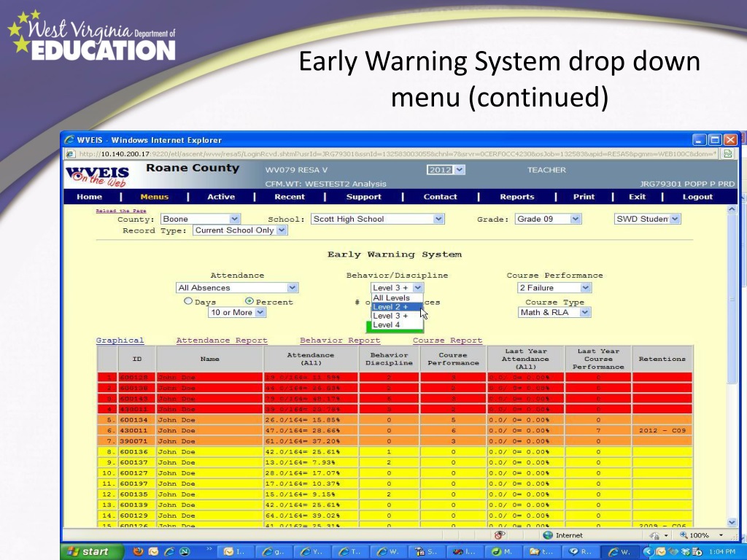Open the Active navigation item

[x=221, y=197]
